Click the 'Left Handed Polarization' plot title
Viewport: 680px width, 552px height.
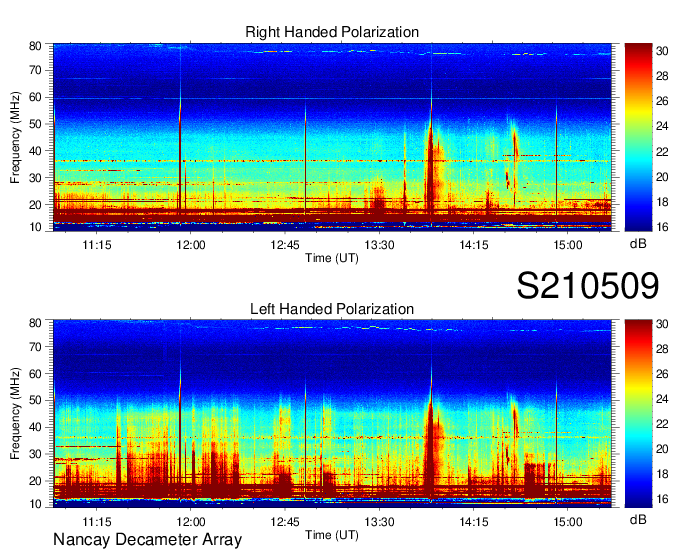click(332, 309)
